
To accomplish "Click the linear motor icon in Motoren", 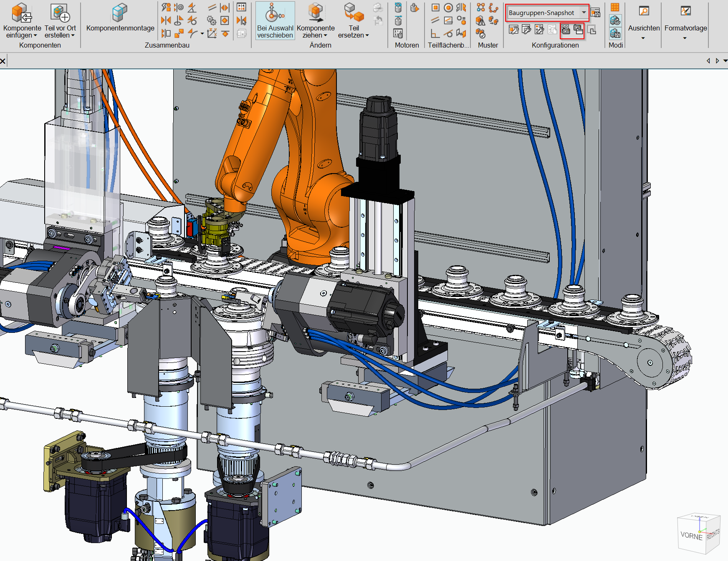I will point(398,20).
